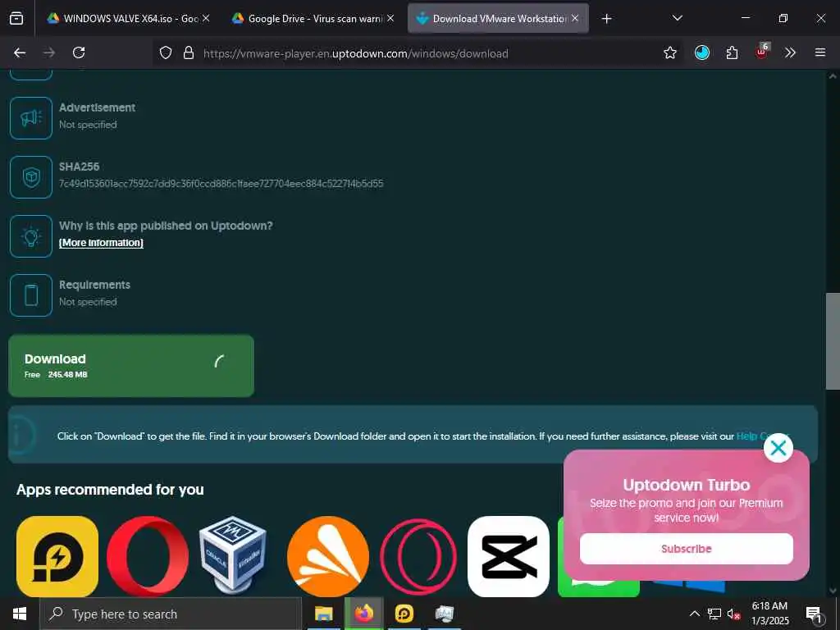The image size is (840, 630).
Task: Open the orange Avast Secure Browser icon
Action: (x=328, y=557)
